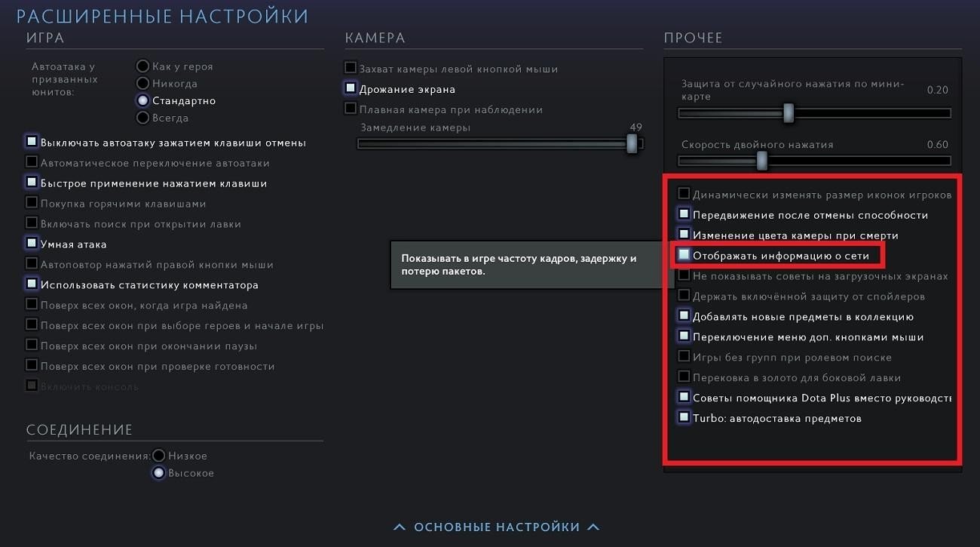Viewport: 980px width, 547px height.
Task: Enable 'Покупка горячими клавишами' checkbox
Action: click(32, 203)
